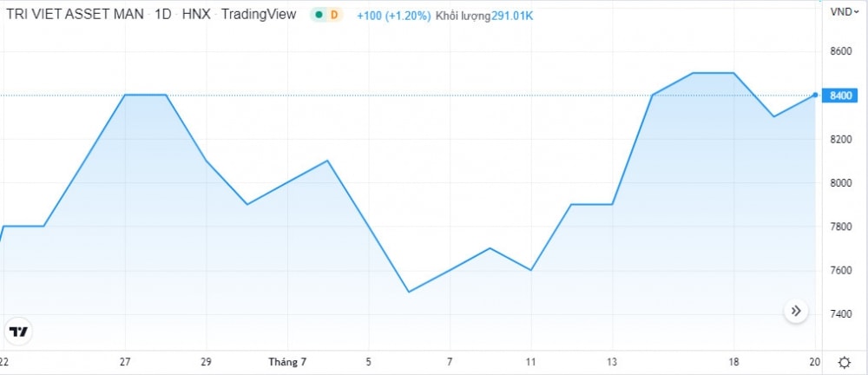Click the green market status dot
Screen dimensions: 868x375
pos(319,15)
